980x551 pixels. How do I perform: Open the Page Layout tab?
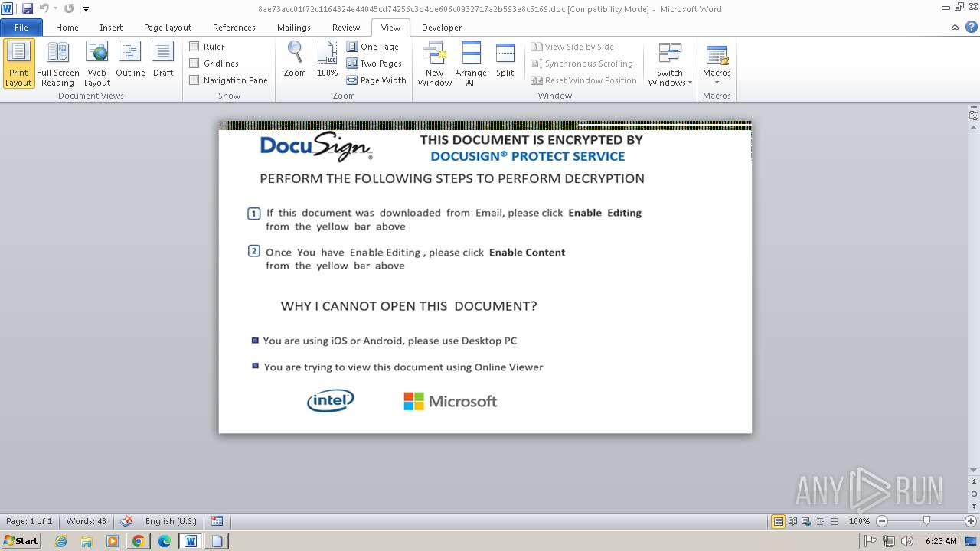pyautogui.click(x=168, y=28)
